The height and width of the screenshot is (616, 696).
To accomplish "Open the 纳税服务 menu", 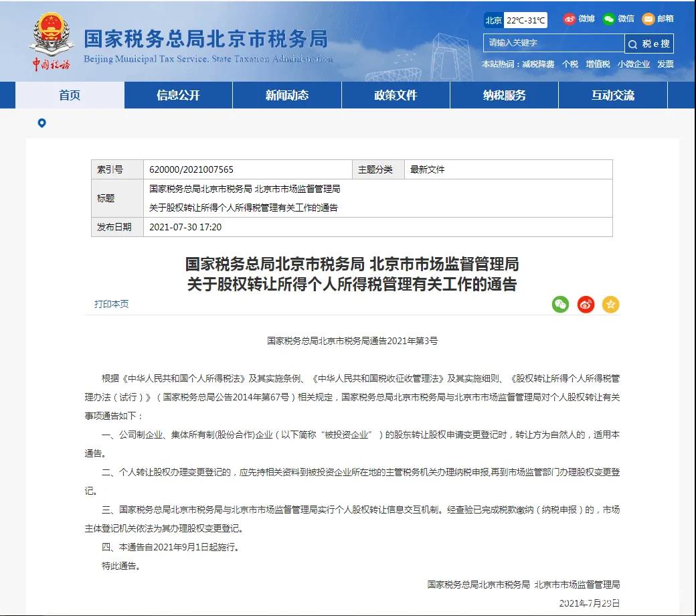I will pyautogui.click(x=504, y=95).
